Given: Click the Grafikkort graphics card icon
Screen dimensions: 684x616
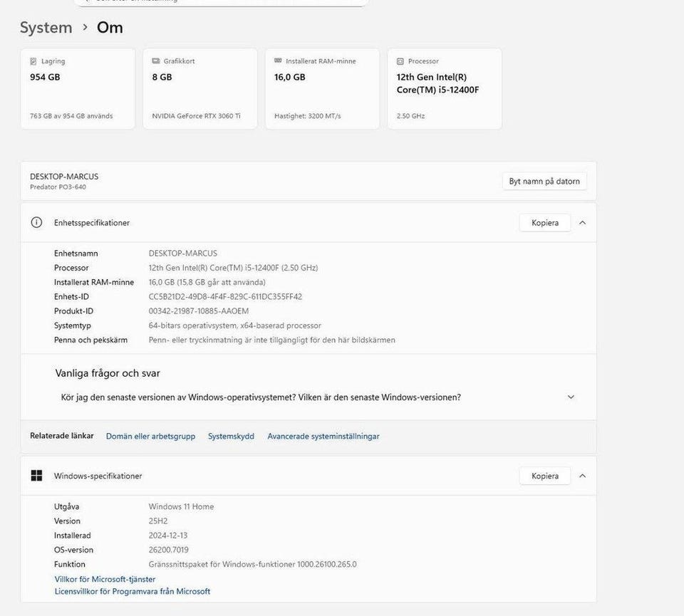Looking at the screenshot, I should 156,61.
